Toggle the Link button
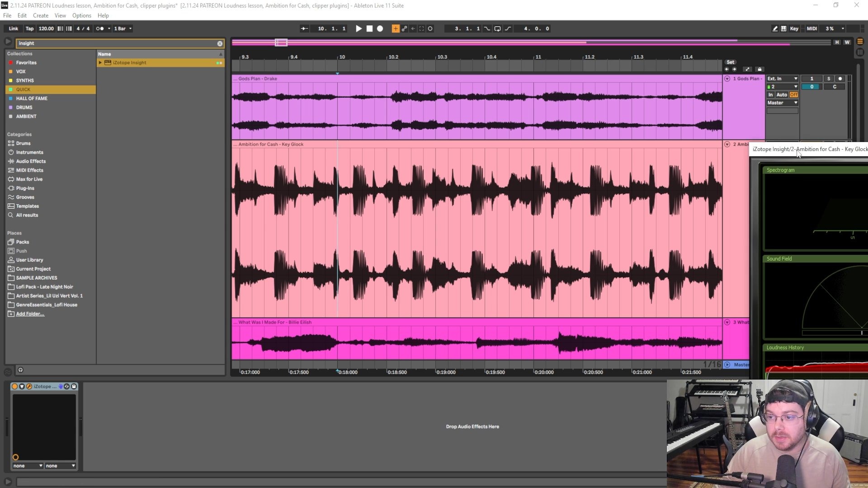868x488 pixels. pyautogui.click(x=14, y=28)
